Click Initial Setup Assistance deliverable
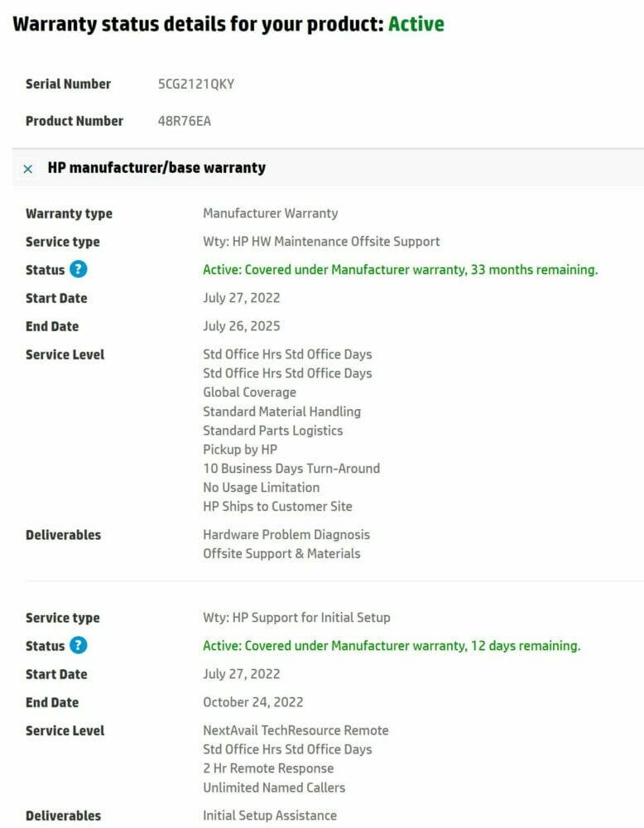The image size is (644, 828). (x=269, y=816)
